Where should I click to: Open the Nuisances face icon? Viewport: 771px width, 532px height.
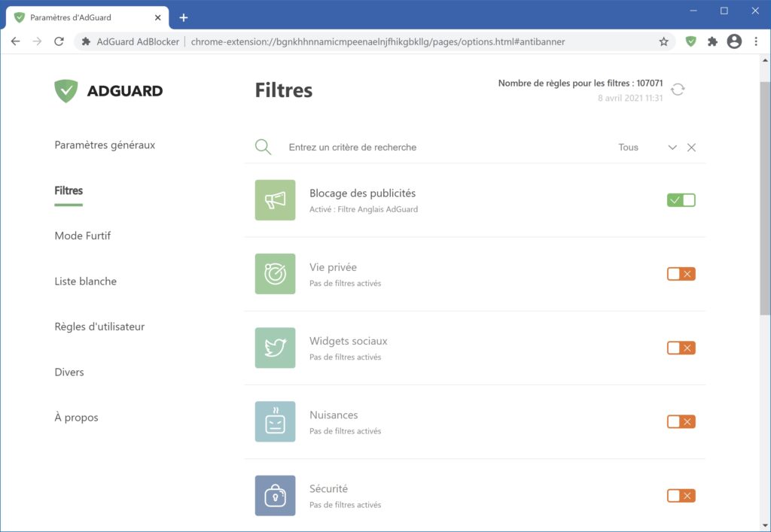tap(275, 421)
